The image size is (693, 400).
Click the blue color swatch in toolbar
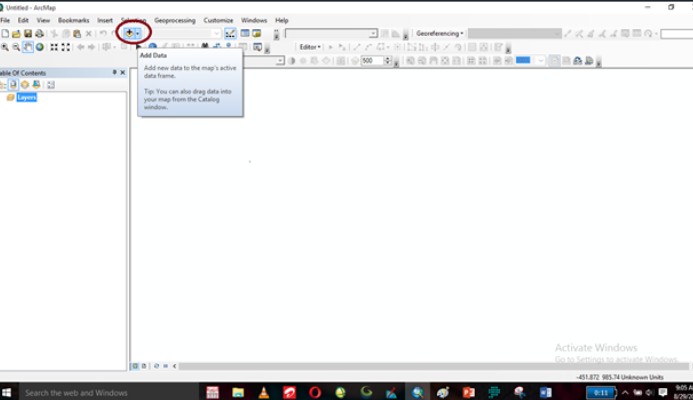click(x=523, y=60)
